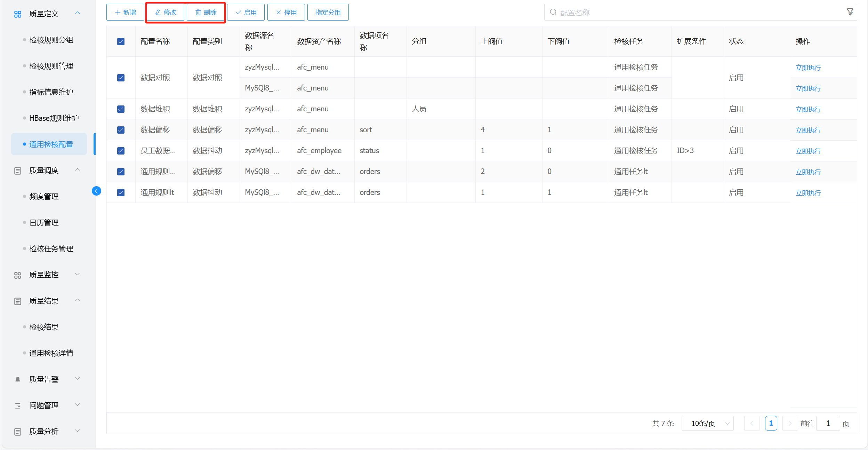Click 立即执行 for the 数据偏移 row
This screenshot has height=450, width=868.
tap(808, 130)
